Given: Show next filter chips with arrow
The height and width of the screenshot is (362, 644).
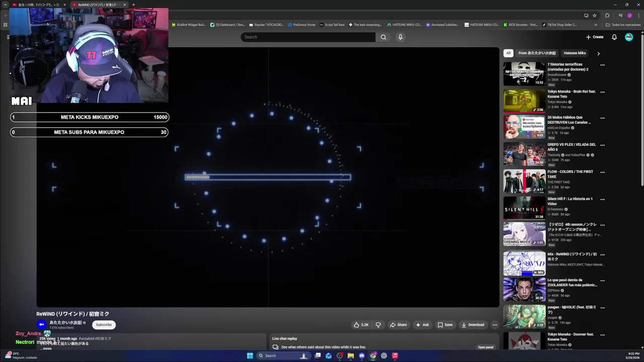Looking at the screenshot, I should point(598,53).
